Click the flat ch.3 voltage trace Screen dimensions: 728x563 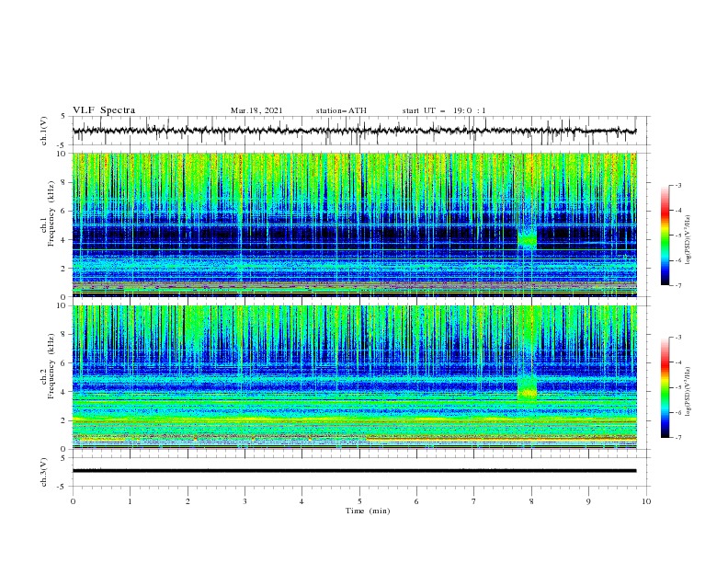(354, 471)
